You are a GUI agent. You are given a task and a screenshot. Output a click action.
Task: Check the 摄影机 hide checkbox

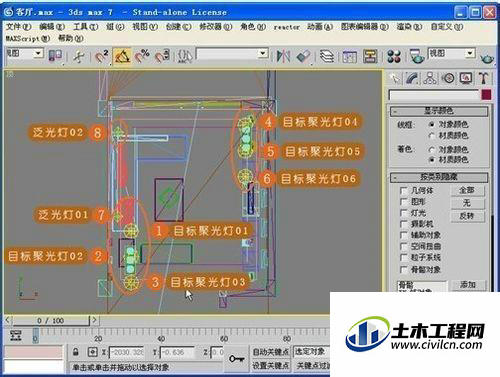[x=404, y=224]
